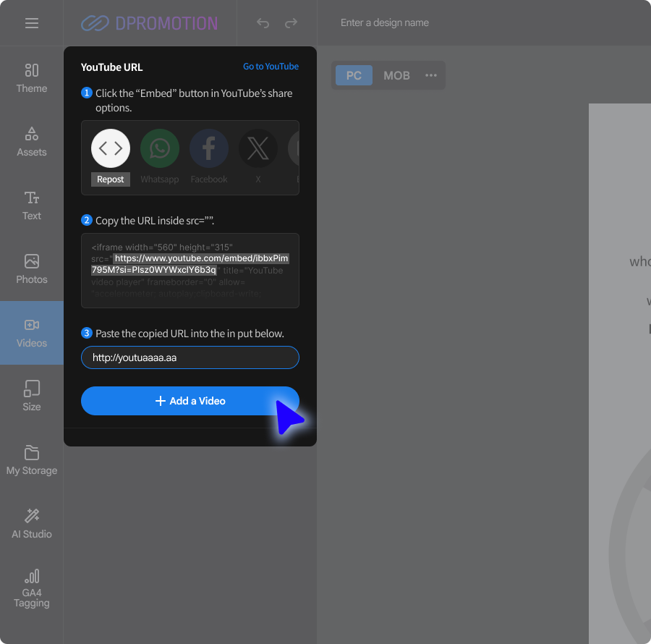Switch to MOB view tab
The width and height of the screenshot is (651, 644).
[x=396, y=75]
